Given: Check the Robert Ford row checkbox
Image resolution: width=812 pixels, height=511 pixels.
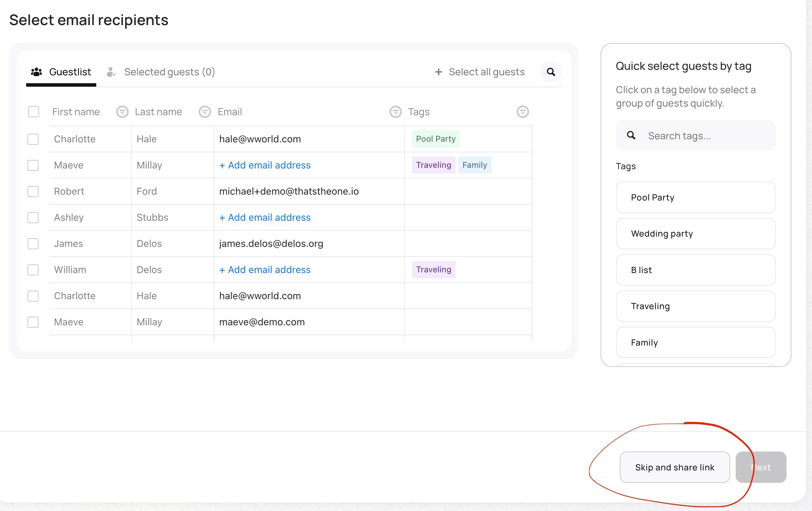Looking at the screenshot, I should (x=33, y=192).
